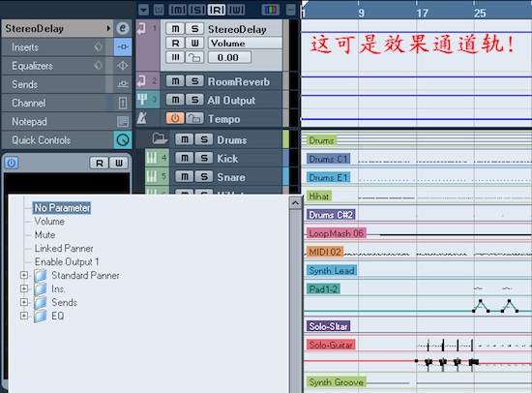Image resolution: width=532 pixels, height=393 pixels.
Task: Select No Parameter in the list
Action: point(62,207)
